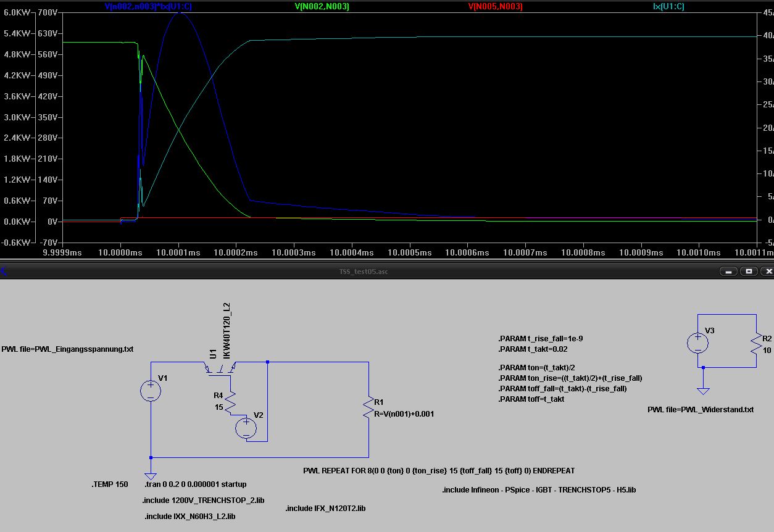Select the voltage source V1 symbol
The height and width of the screenshot is (532, 774).
[x=151, y=390]
